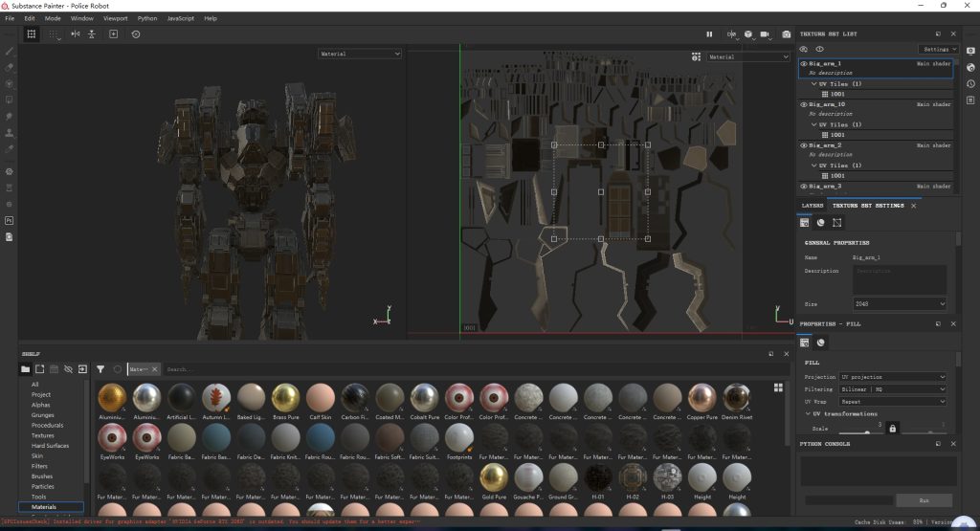980x531 pixels.
Task: Click the add frame plus-in-square icon
Action: coord(114,34)
